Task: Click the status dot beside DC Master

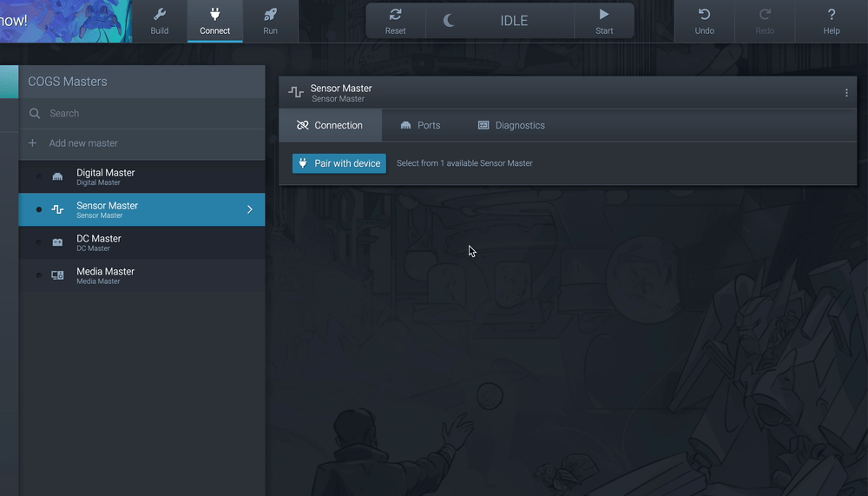Action: point(39,242)
